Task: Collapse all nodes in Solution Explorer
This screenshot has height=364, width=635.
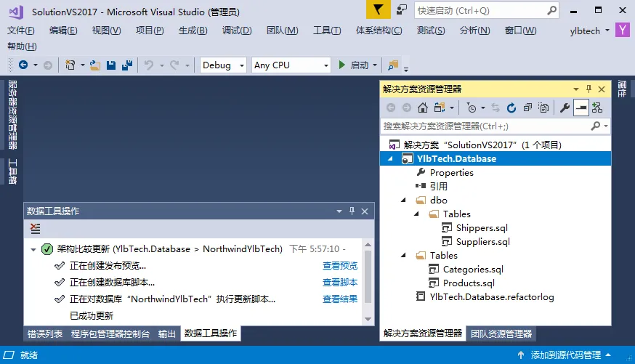Action: click(527, 108)
